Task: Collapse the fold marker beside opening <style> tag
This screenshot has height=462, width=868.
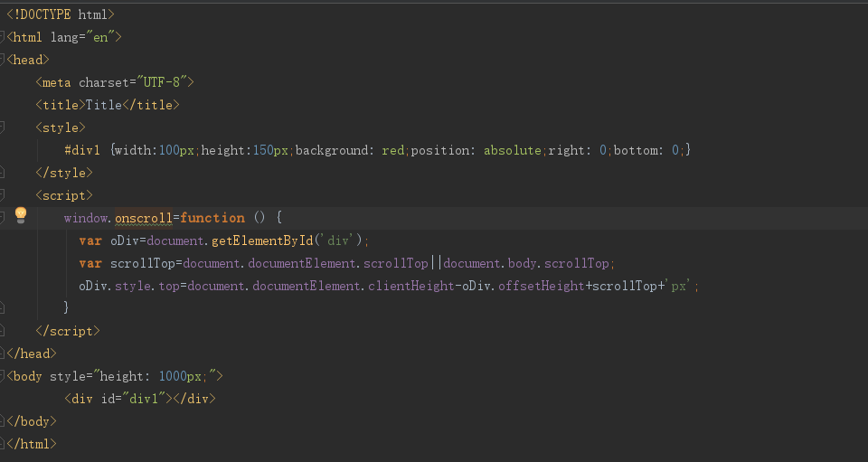Action: 2,127
